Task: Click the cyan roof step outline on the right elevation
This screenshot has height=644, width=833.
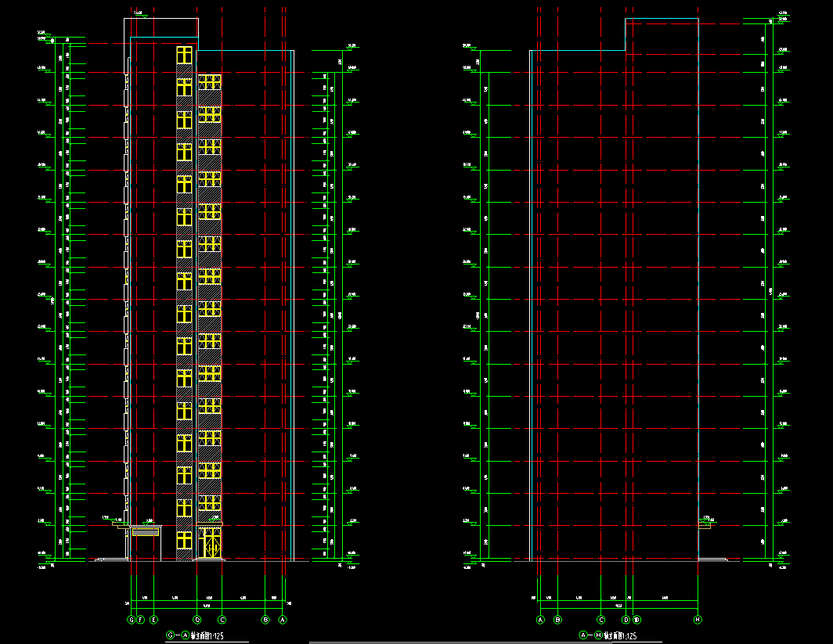Action: point(626,35)
